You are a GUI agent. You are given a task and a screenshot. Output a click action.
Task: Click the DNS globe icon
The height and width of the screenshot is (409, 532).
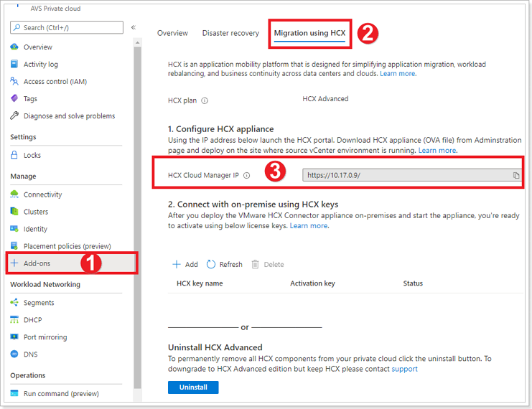point(14,354)
